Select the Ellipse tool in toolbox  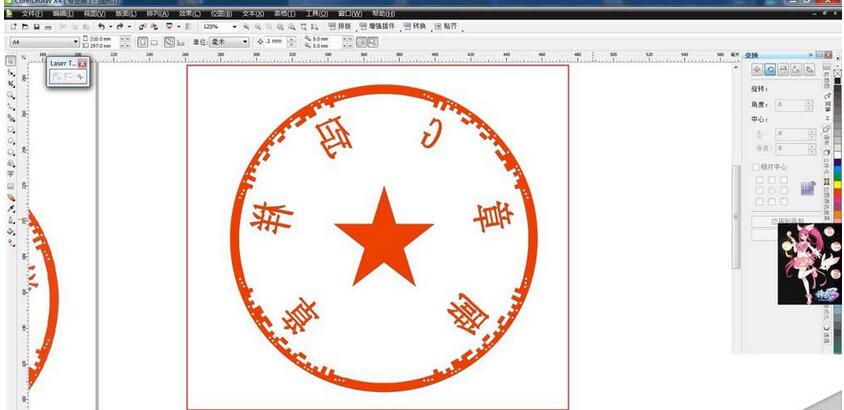coord(11,141)
